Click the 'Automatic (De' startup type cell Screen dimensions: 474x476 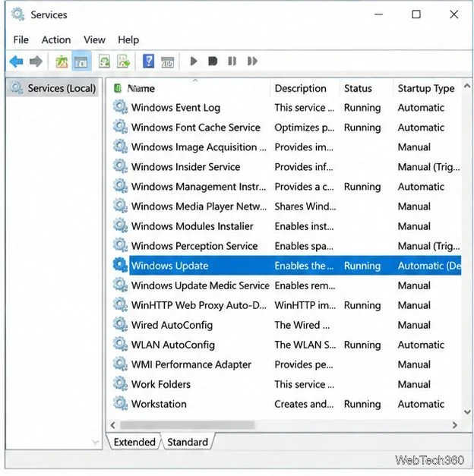click(x=429, y=266)
